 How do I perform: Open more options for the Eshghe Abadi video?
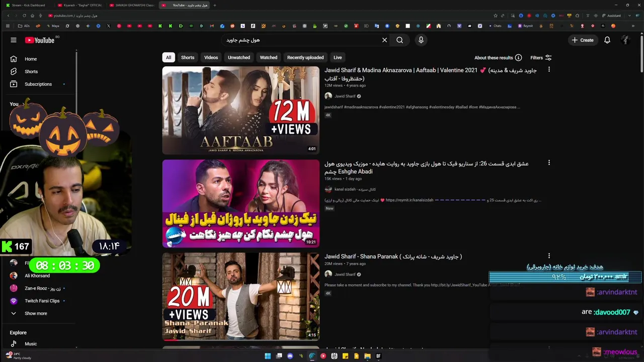pyautogui.click(x=549, y=163)
